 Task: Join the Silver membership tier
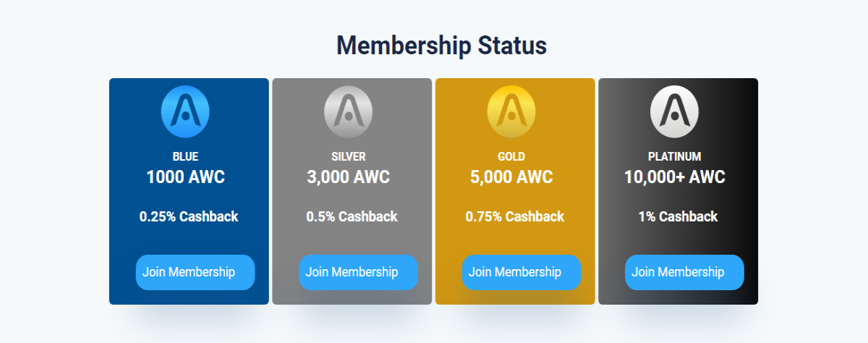click(358, 272)
